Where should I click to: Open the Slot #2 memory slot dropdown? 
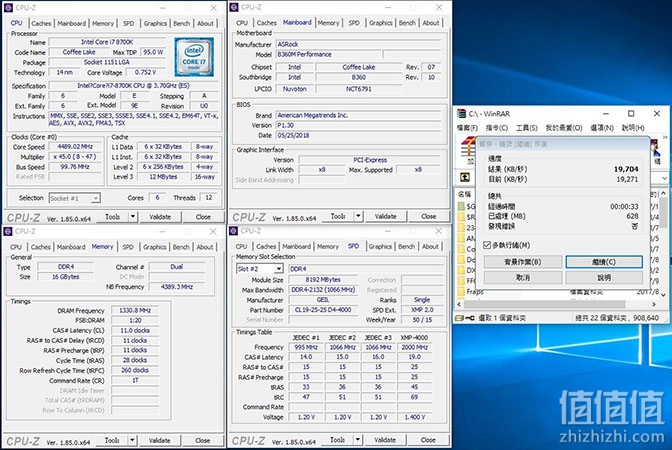tap(279, 269)
